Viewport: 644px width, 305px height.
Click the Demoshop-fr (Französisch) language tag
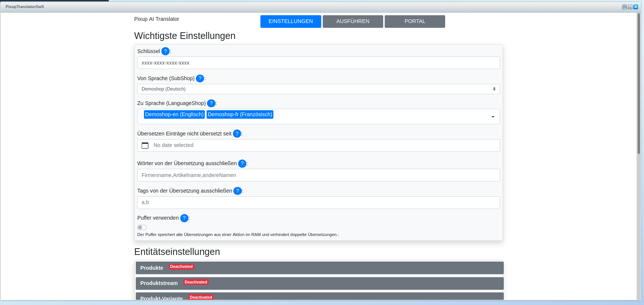coord(240,114)
